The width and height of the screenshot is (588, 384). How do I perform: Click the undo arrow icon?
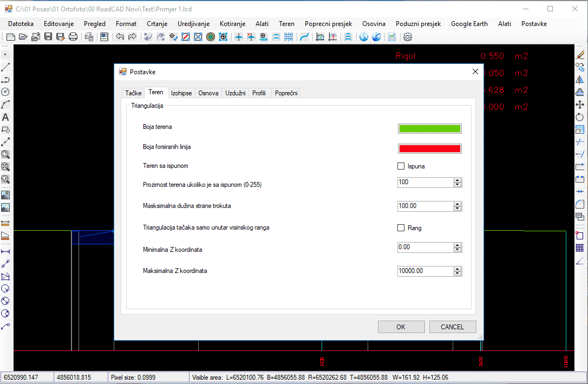pos(120,37)
